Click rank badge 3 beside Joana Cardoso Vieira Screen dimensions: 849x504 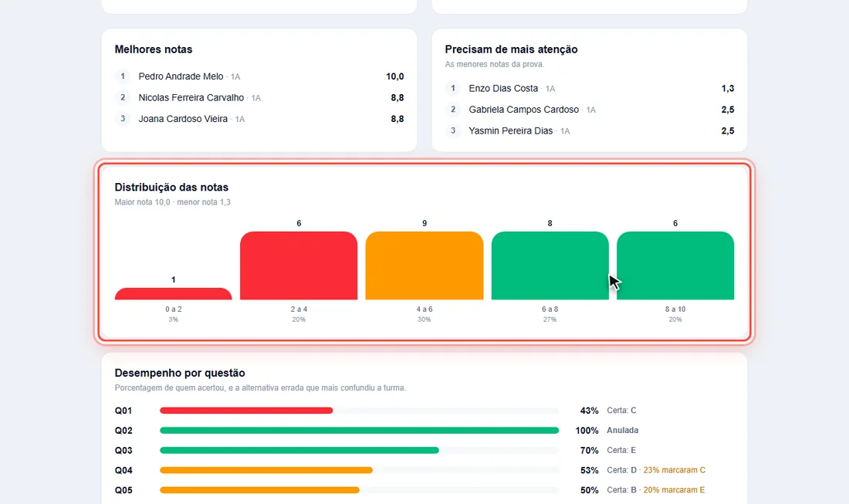click(x=123, y=119)
